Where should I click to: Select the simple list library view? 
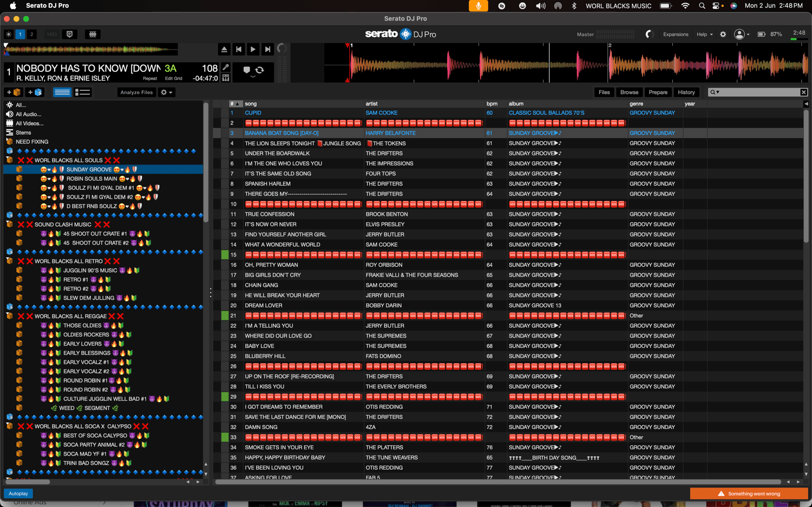coord(62,93)
